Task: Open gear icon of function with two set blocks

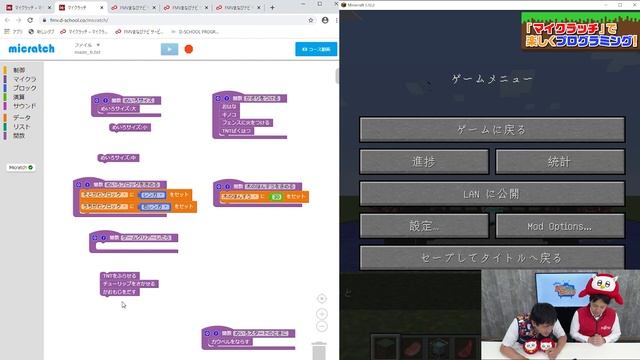Action: (x=79, y=184)
